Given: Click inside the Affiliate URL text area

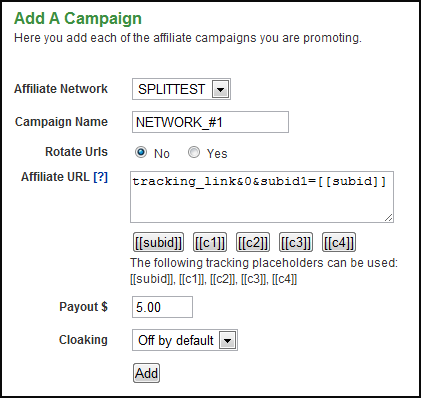Looking at the screenshot, I should [262, 197].
